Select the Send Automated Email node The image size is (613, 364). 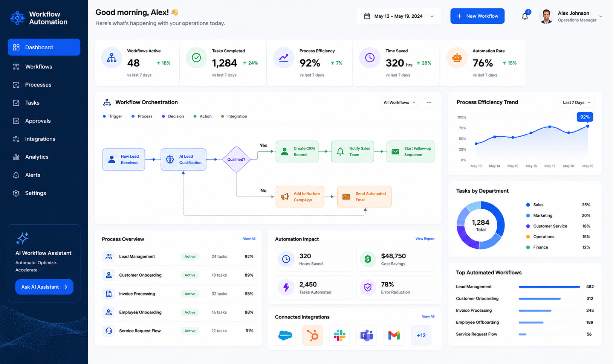[364, 197]
